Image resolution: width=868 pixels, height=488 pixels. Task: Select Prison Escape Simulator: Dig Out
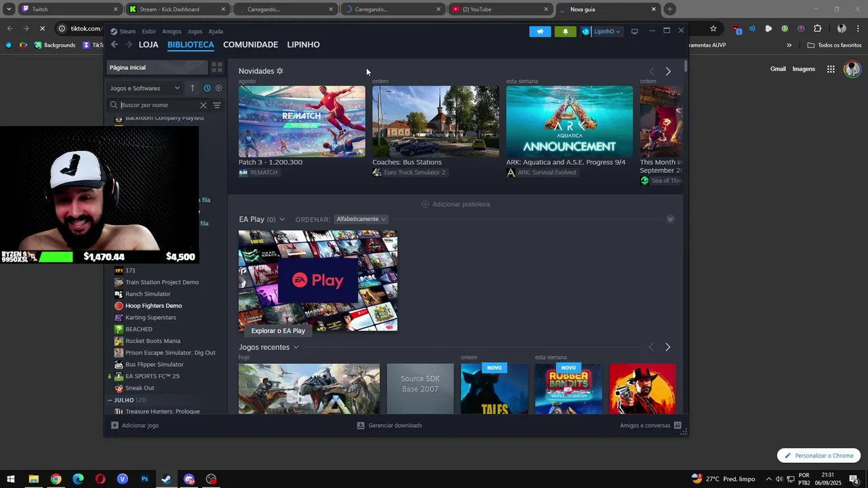[170, 352]
